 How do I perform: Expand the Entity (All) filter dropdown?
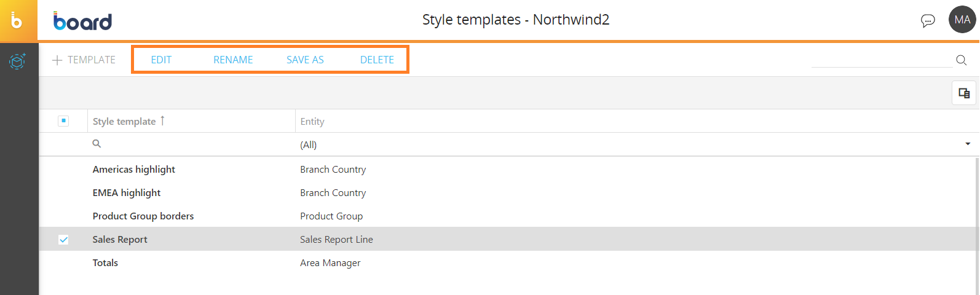coord(968,144)
